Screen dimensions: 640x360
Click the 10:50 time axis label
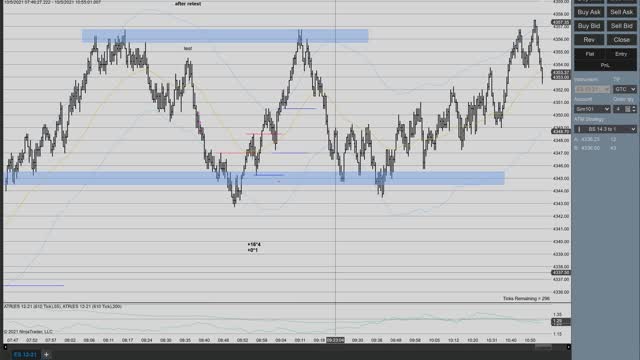coord(530,340)
